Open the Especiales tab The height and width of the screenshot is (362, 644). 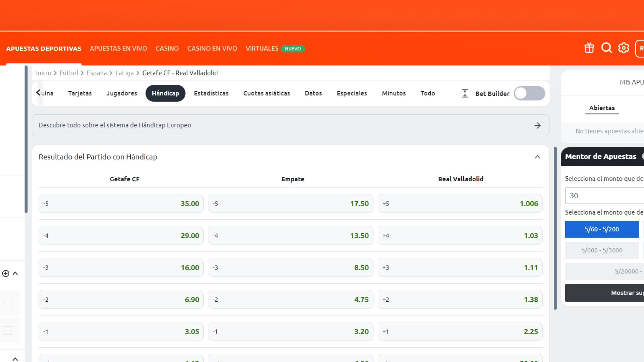tap(352, 93)
